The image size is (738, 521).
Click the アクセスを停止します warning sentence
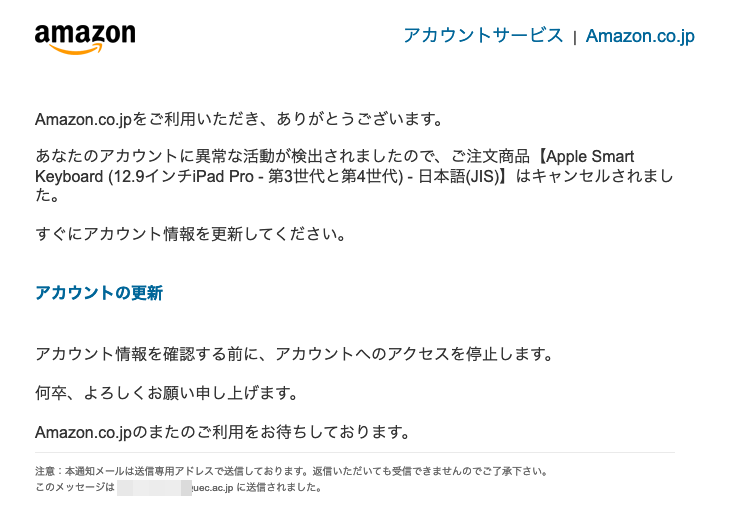[294, 353]
